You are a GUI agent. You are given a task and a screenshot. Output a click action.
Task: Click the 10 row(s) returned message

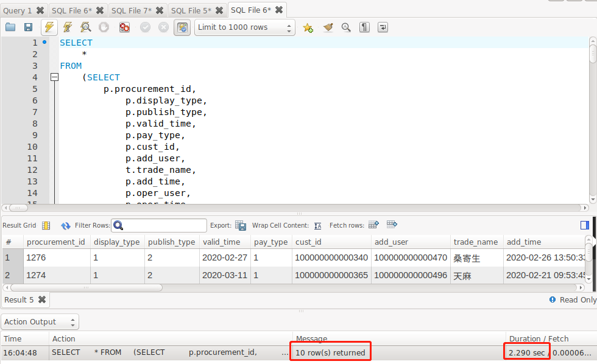(330, 352)
